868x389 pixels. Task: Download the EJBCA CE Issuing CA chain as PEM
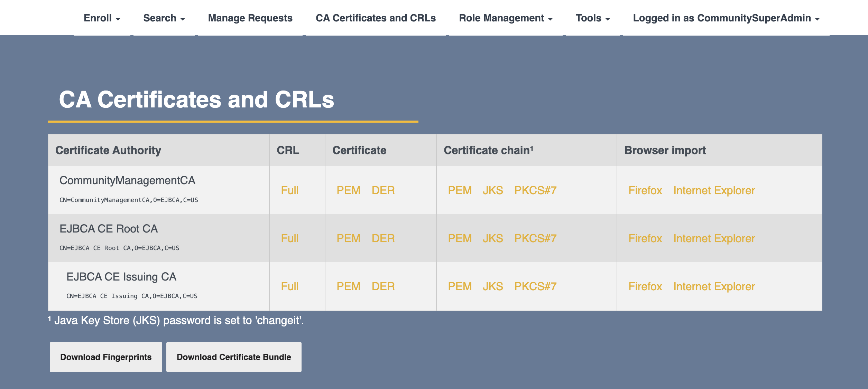click(x=460, y=286)
